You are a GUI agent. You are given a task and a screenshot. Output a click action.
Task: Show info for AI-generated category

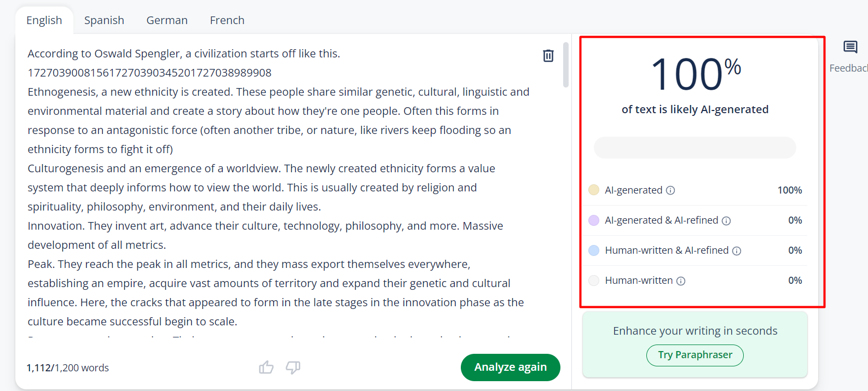[670, 190]
